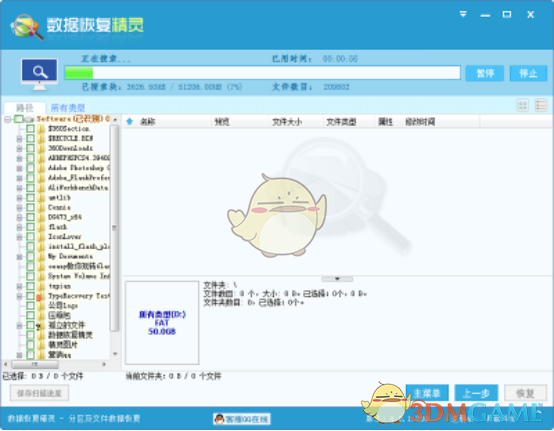The height and width of the screenshot is (431, 554).
Task: Switch to thumbnail grid view icon
Action: pyautogui.click(x=523, y=105)
